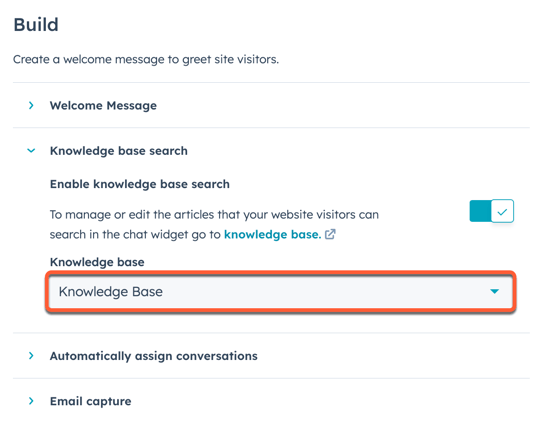The width and height of the screenshot is (553, 439).
Task: Click the Build heading
Action: pyautogui.click(x=36, y=25)
